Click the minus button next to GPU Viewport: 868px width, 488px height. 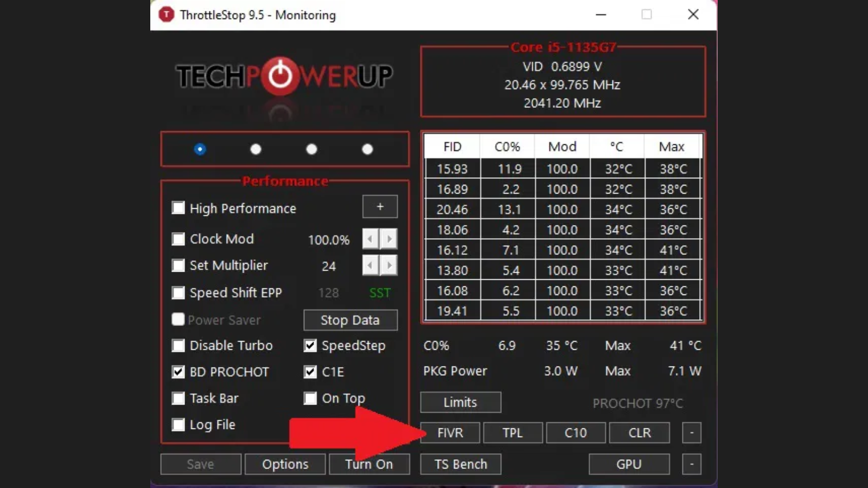[x=692, y=464]
